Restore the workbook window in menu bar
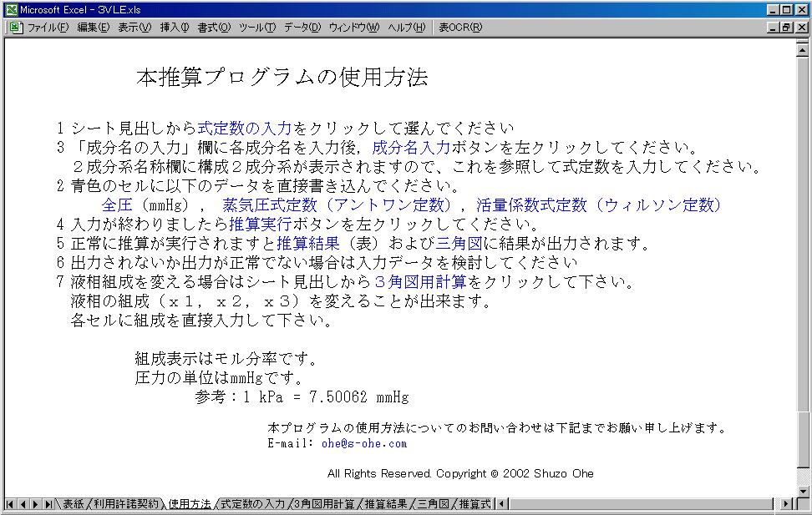Viewport: 812px width, 515px height. coord(786,28)
